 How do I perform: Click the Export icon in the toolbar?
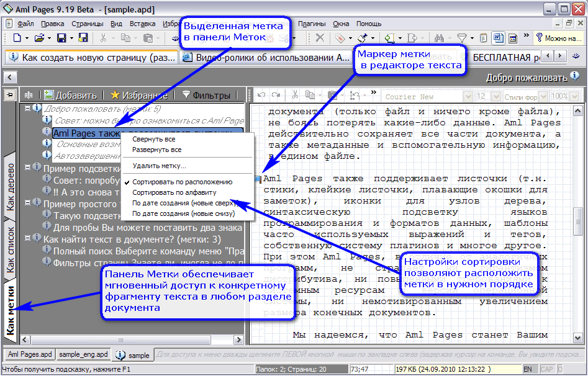coord(412,38)
